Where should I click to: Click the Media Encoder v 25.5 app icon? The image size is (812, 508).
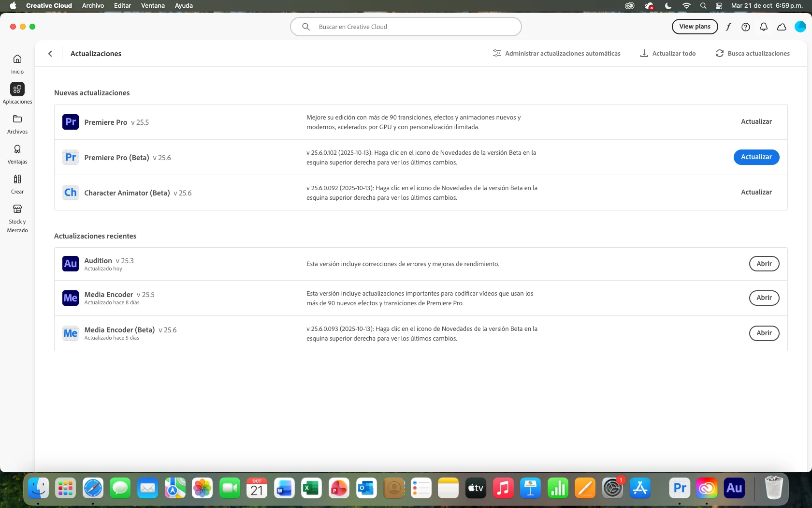point(71,298)
